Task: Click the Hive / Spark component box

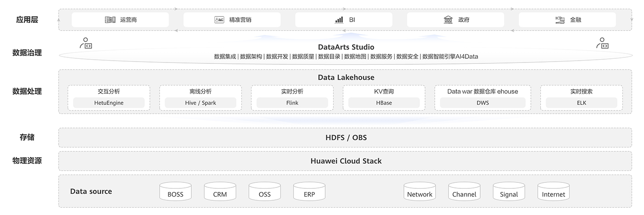Action: point(201,103)
